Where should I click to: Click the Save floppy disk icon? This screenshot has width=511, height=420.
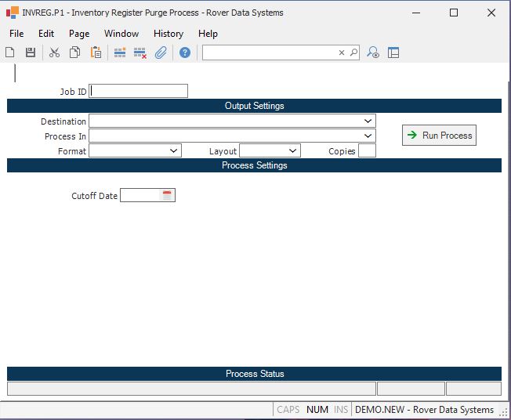coord(31,52)
